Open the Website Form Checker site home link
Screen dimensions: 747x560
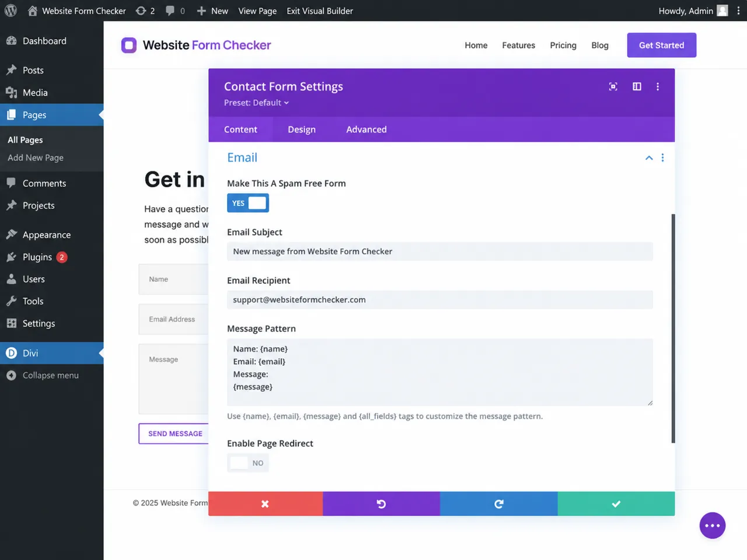[76, 10]
